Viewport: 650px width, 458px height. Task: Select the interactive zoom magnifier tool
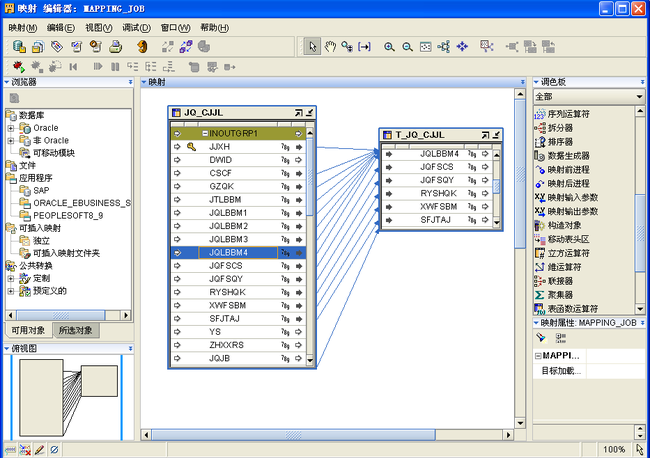347,46
